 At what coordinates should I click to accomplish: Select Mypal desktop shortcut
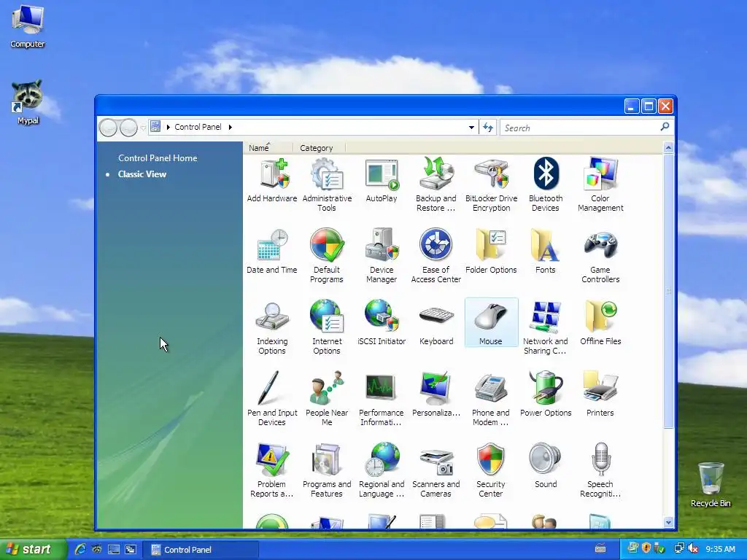click(x=28, y=102)
